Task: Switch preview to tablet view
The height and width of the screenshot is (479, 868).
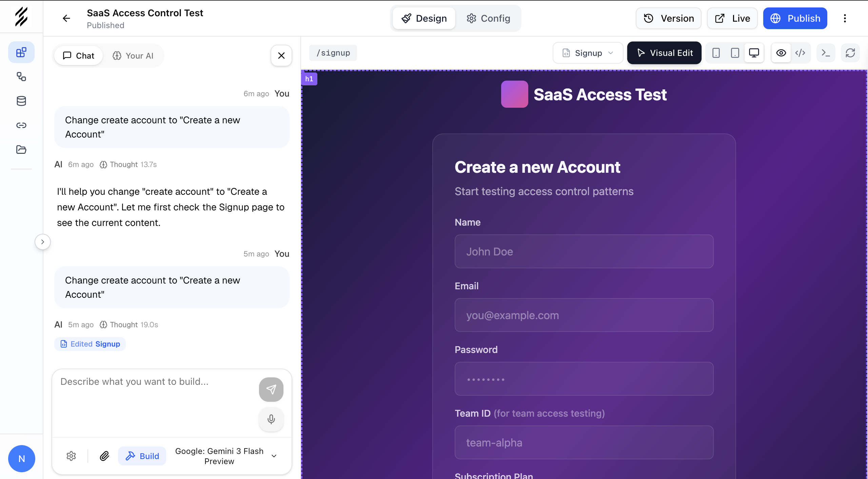Action: [734, 53]
